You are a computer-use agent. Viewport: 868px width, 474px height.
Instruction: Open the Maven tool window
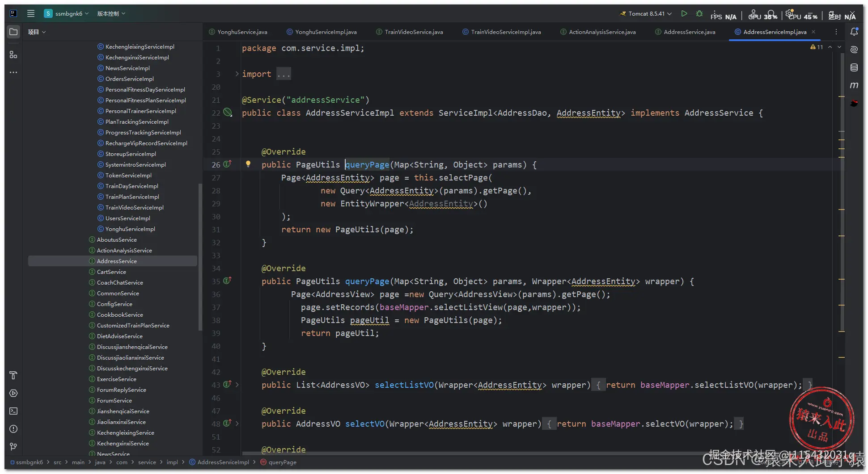(854, 85)
